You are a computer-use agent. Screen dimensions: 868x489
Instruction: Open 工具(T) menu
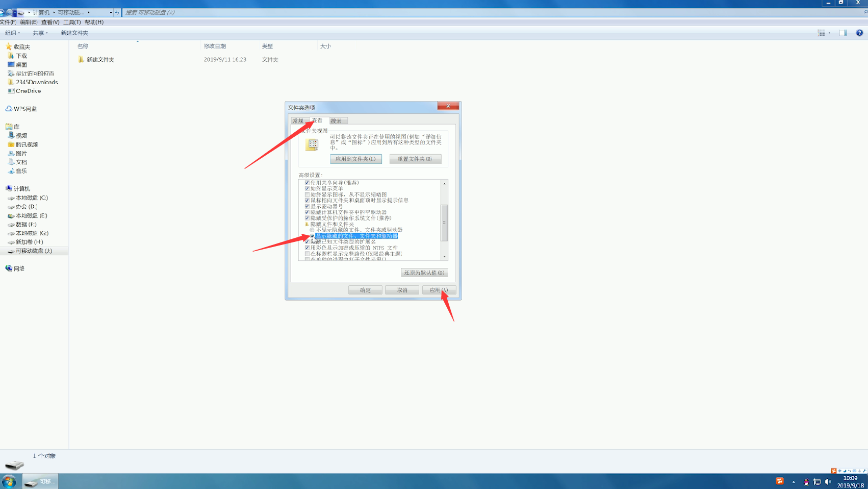click(x=72, y=22)
